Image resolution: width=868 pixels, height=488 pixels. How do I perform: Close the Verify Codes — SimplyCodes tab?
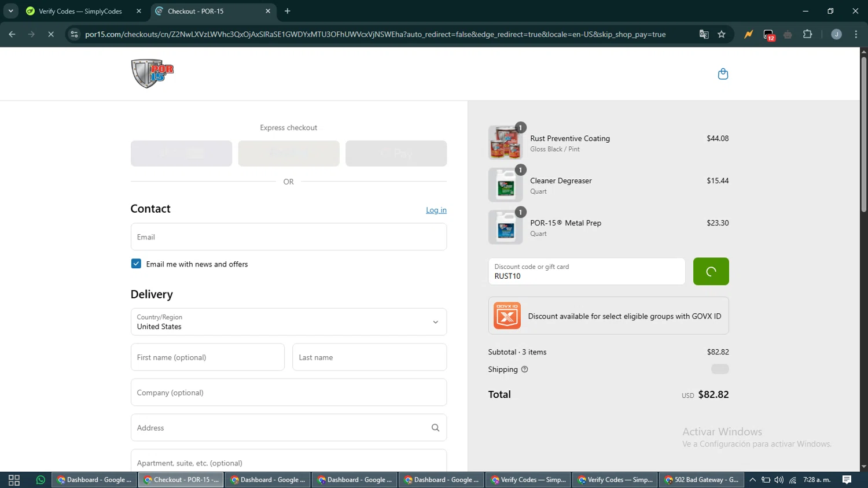point(139,11)
